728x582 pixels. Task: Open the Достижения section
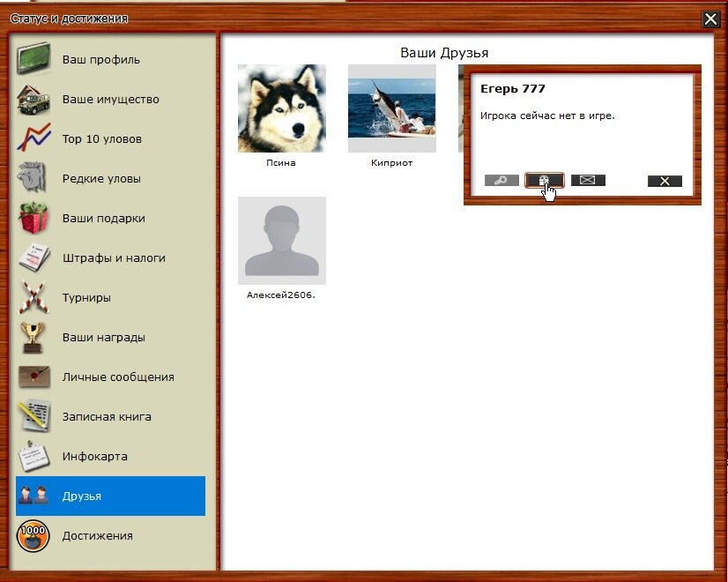point(97,535)
